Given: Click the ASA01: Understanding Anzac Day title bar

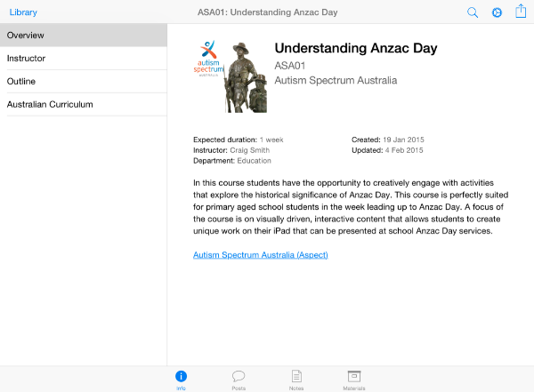Looking at the screenshot, I should coord(268,12).
